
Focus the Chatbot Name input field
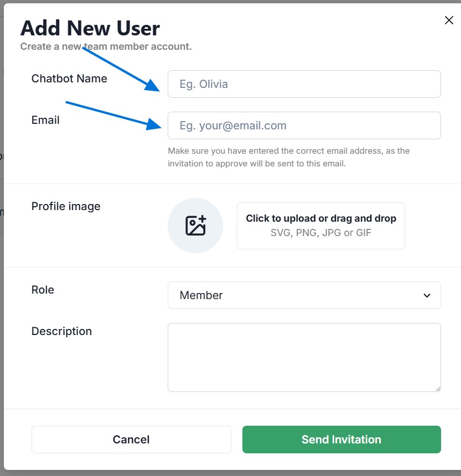coord(304,84)
